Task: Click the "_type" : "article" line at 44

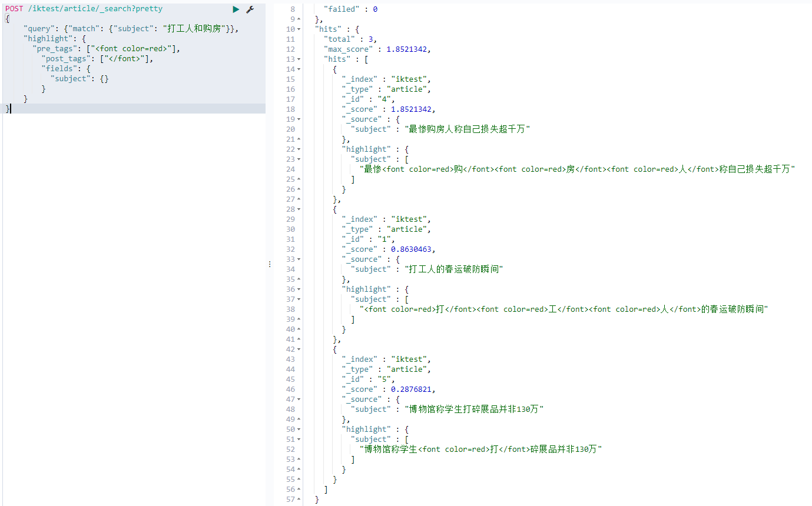Action: [386, 369]
